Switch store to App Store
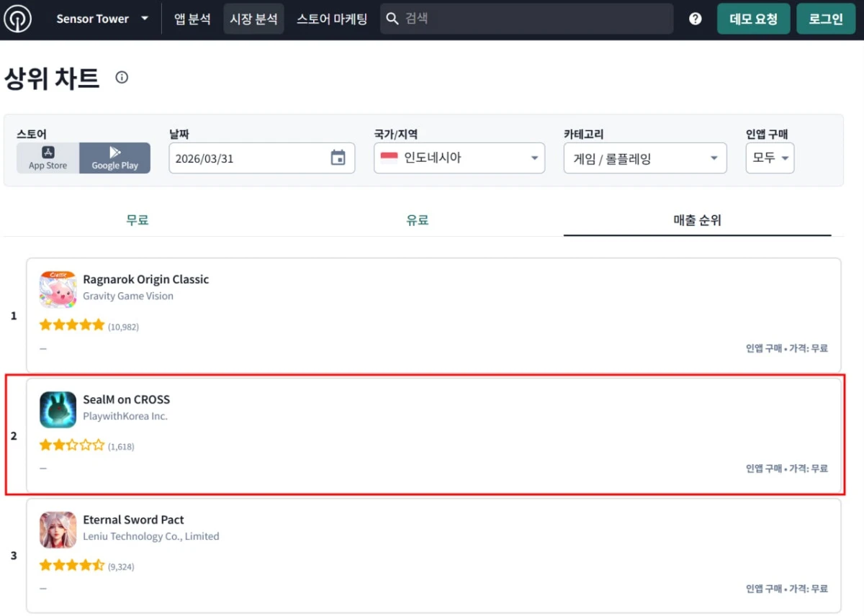 48,158
